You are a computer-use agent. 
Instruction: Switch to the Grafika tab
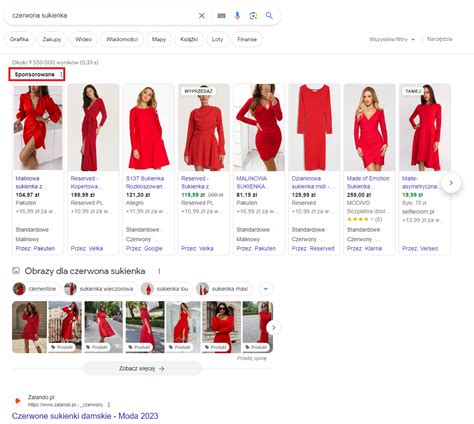[19, 39]
